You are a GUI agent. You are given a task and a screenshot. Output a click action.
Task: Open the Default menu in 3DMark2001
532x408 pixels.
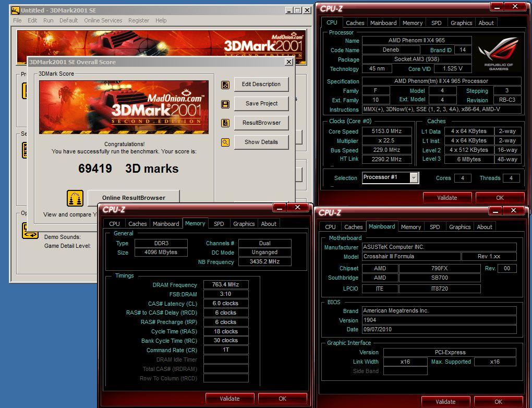(68, 20)
